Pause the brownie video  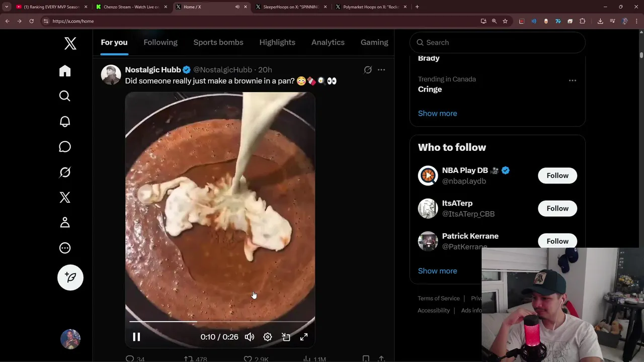[x=136, y=337]
